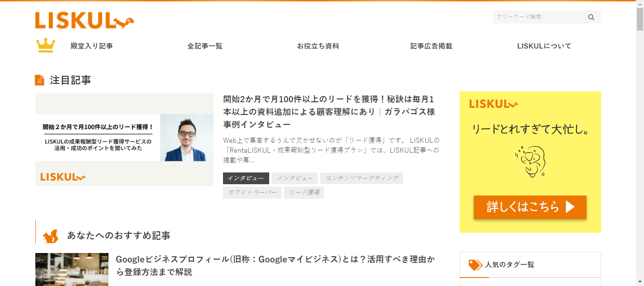The image size is (644, 286).
Task: Click the リードとれすぎて大忙し banner text
Action: 530,130
